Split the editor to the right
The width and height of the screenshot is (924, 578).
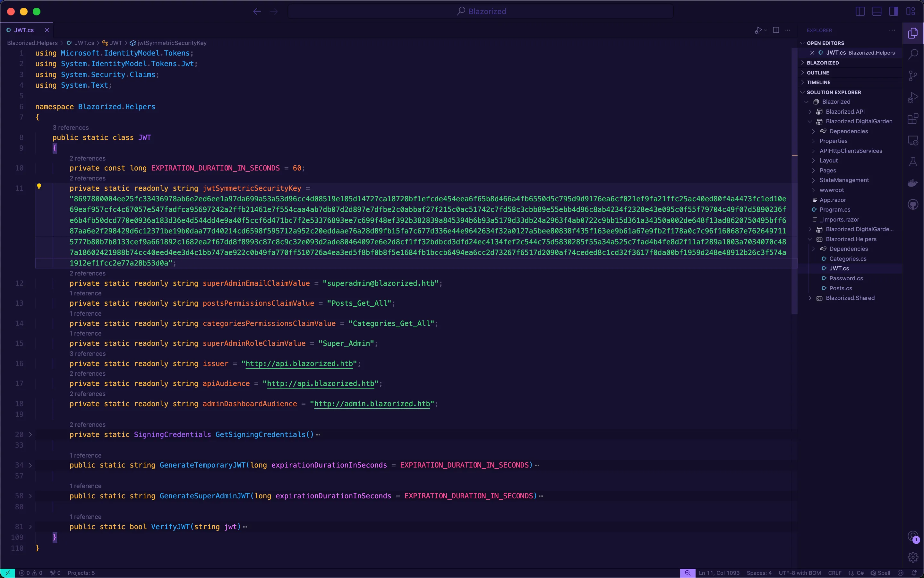[776, 30]
